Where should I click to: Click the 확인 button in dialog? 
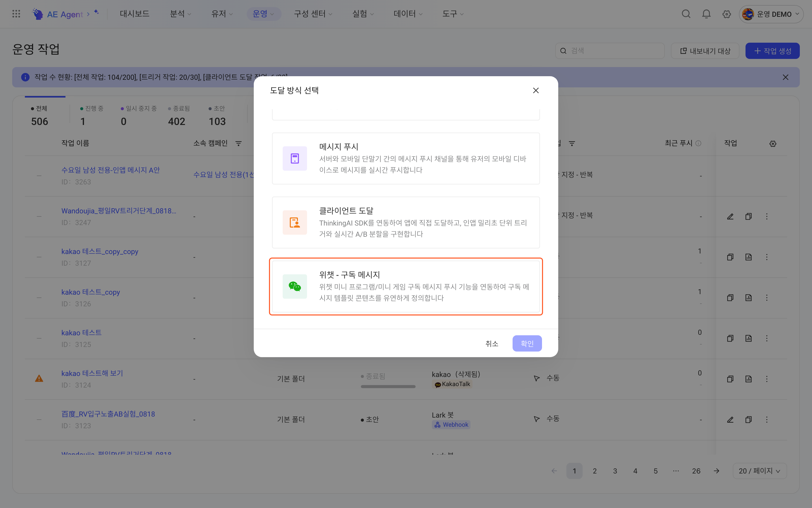pos(527,343)
